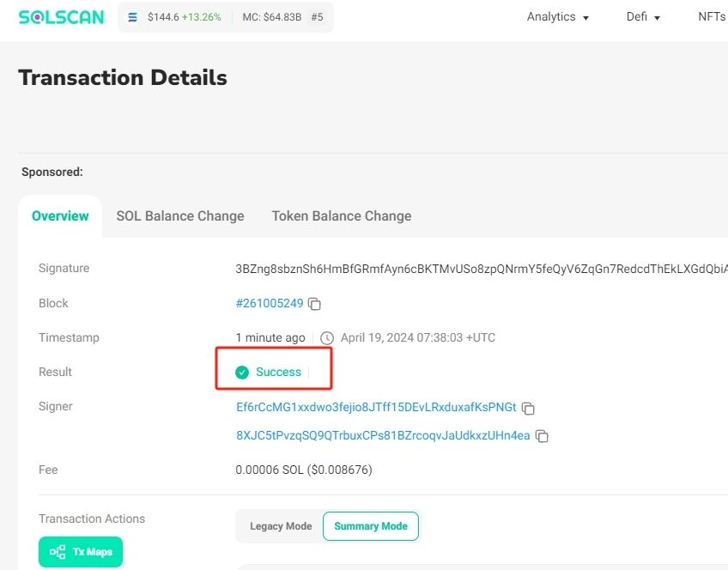Select the Overview tab
Screen dimensions: 728x570
click(60, 216)
